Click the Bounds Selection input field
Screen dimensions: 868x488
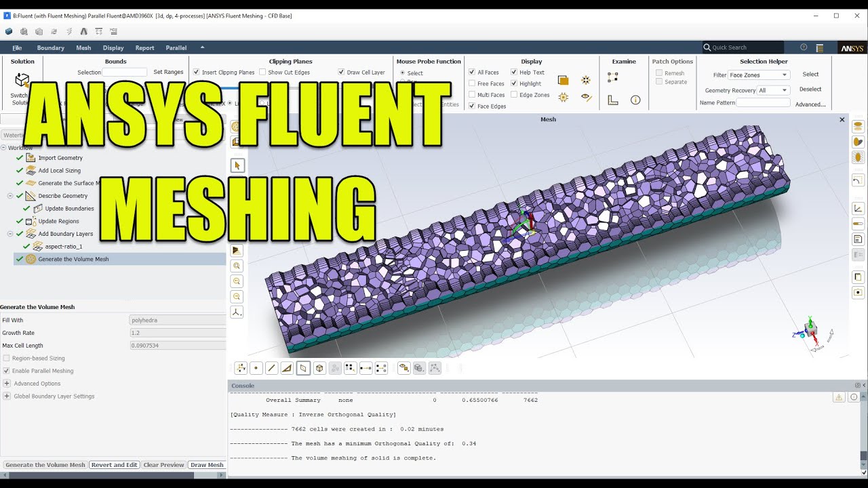(x=124, y=72)
